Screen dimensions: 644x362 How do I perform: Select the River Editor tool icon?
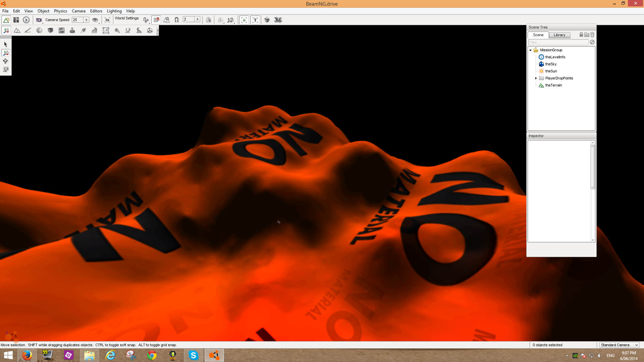coord(128,31)
